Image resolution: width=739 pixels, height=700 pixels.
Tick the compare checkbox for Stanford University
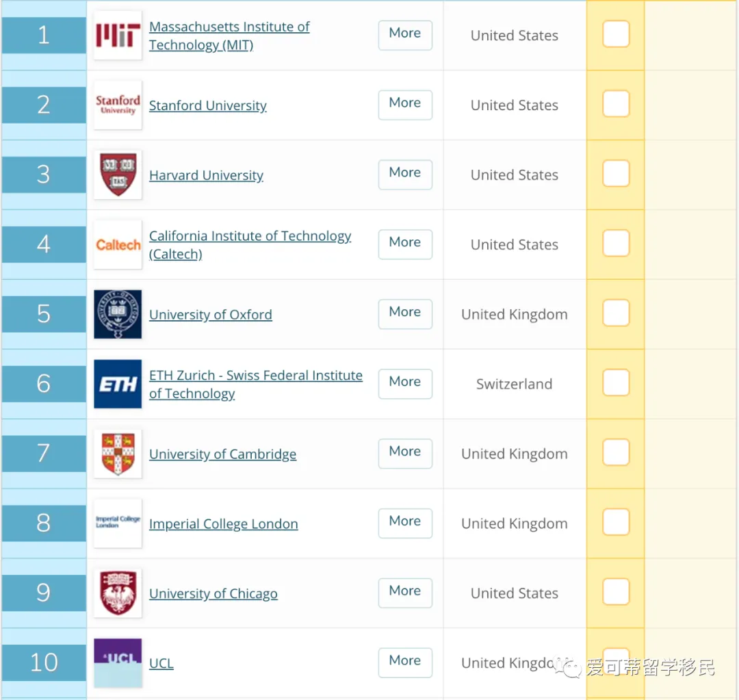pyautogui.click(x=616, y=104)
